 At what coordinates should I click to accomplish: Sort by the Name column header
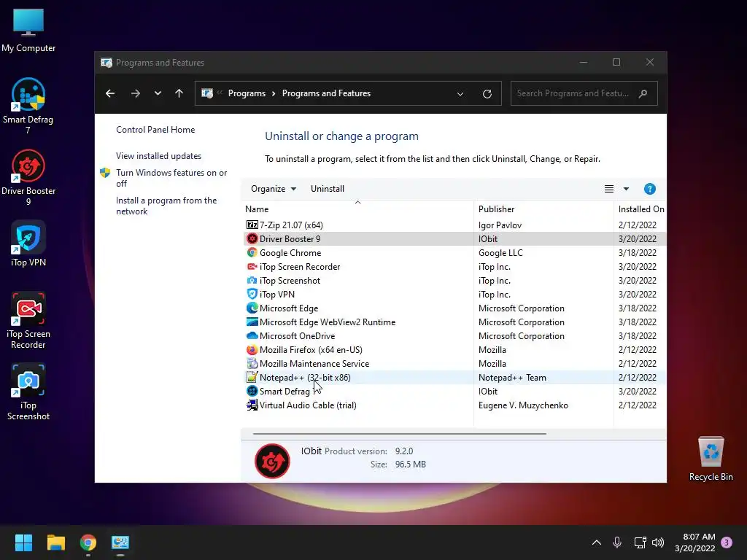358,209
